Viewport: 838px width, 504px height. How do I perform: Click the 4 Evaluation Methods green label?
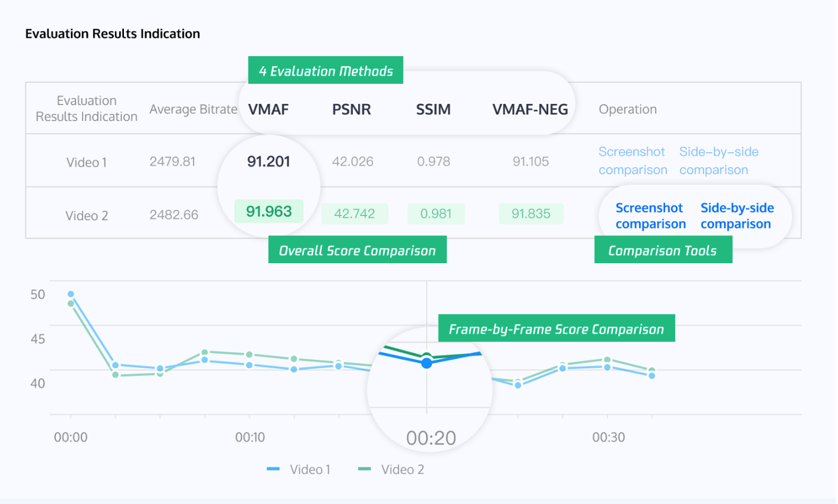[326, 71]
